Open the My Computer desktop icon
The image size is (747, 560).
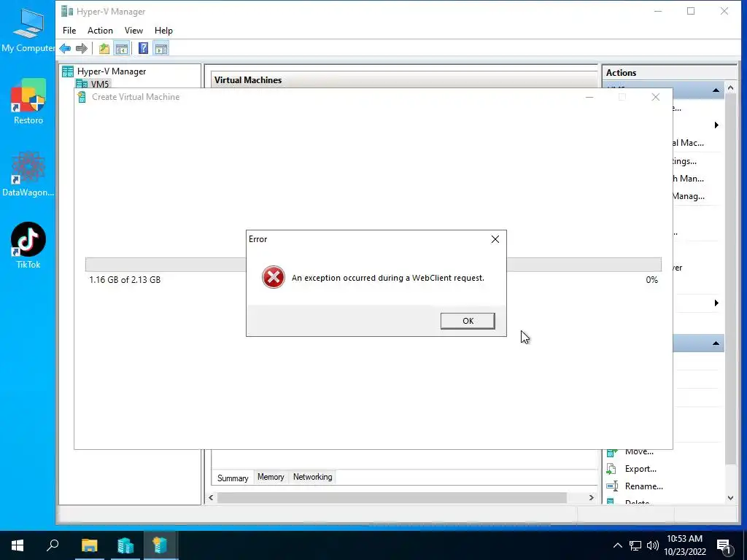click(x=28, y=29)
